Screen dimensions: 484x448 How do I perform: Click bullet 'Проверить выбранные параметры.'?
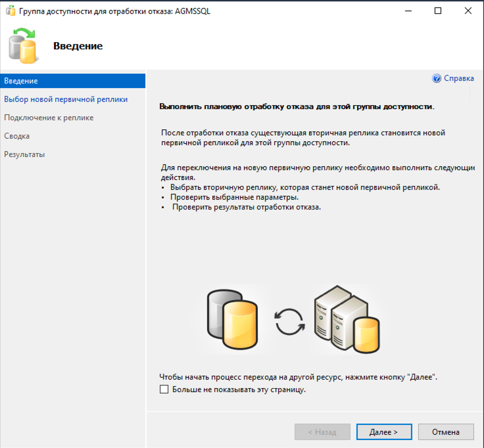235,197
